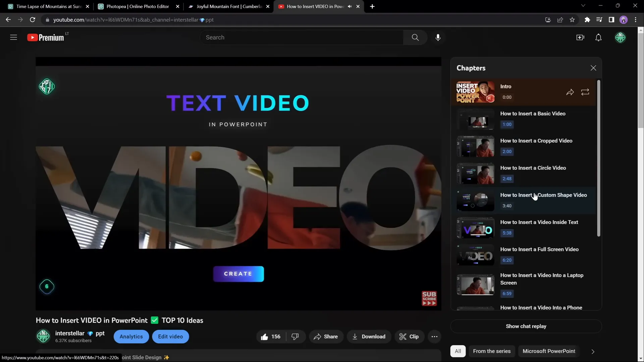Dislike the video with the thumbs down
The height and width of the screenshot is (362, 644).
(295, 337)
